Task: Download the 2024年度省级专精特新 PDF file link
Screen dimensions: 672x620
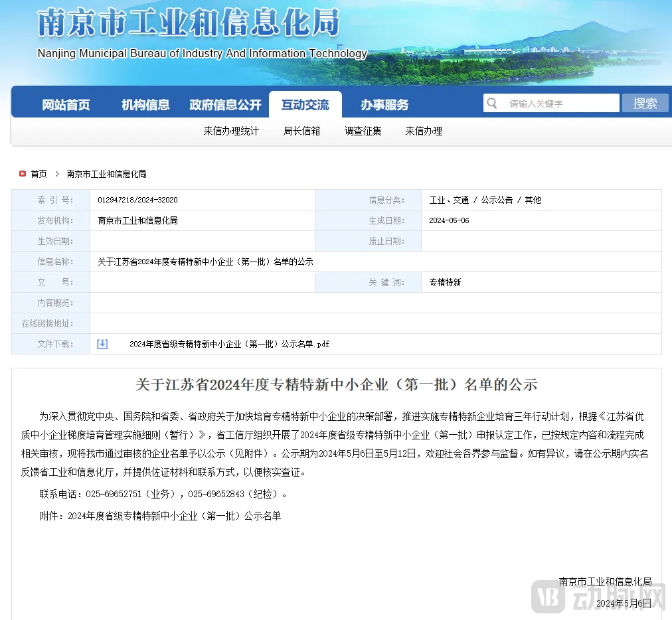Action: click(x=229, y=344)
